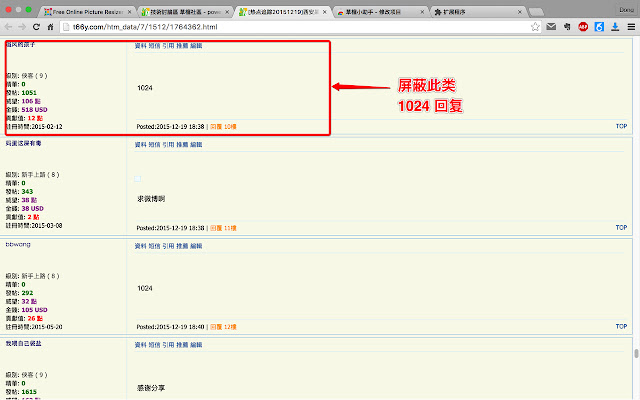This screenshot has width=640, height=400.
Task: Click 編輯 edit link on the bottom post
Action: point(196,345)
